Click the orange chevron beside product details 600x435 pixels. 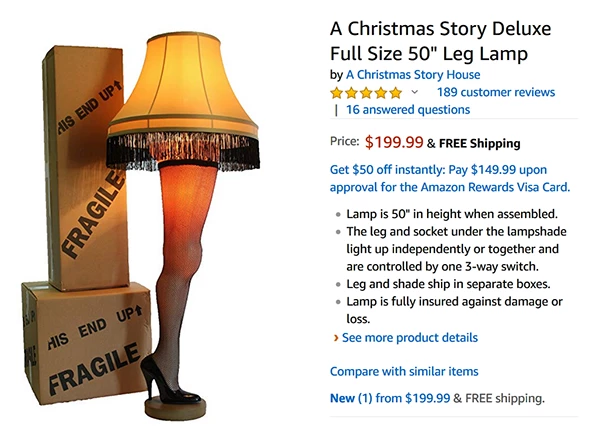336,338
